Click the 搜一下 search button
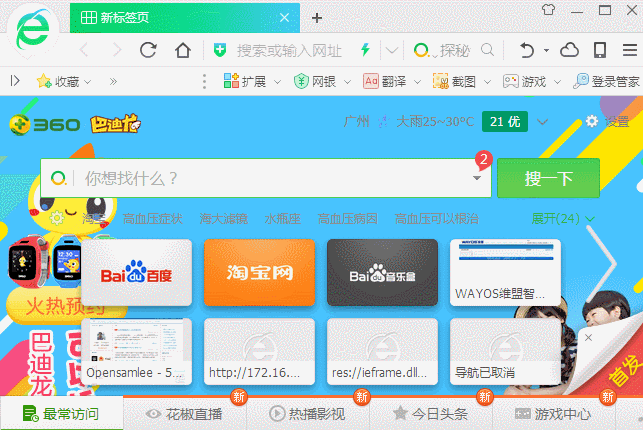The image size is (643, 430). (548, 178)
